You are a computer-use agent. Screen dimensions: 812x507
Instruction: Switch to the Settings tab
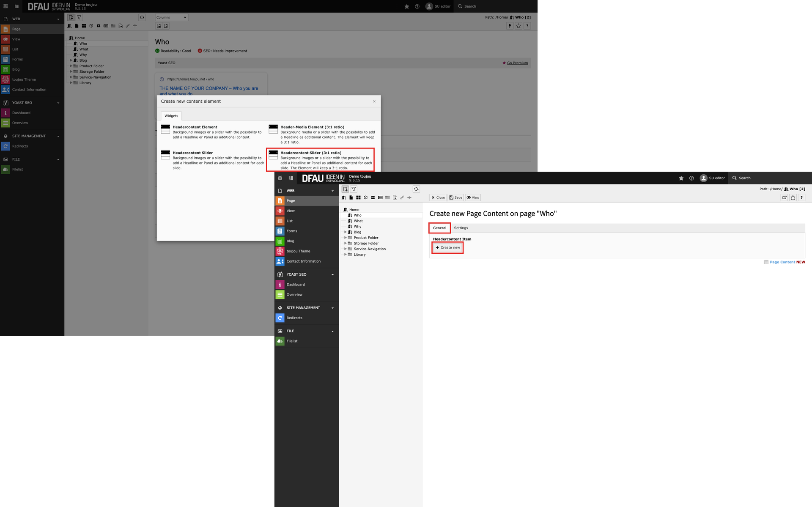(461, 228)
